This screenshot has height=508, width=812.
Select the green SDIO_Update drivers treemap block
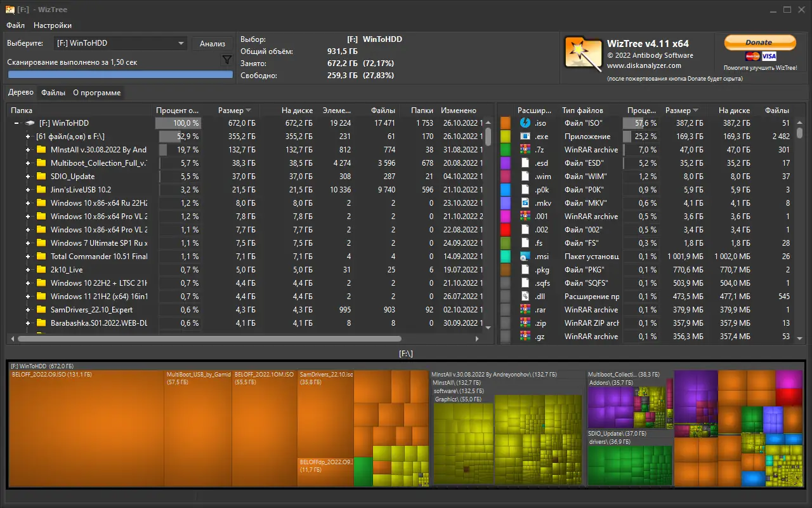click(x=629, y=465)
